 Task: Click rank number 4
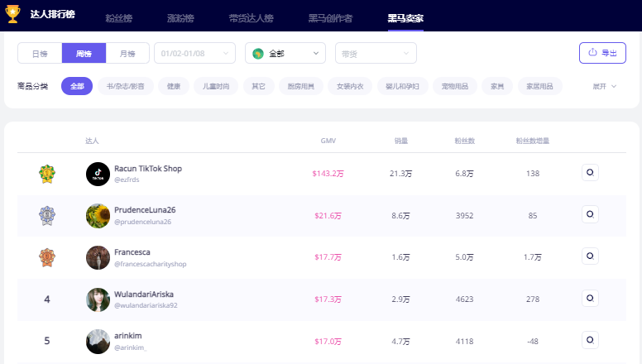pyautogui.click(x=47, y=299)
